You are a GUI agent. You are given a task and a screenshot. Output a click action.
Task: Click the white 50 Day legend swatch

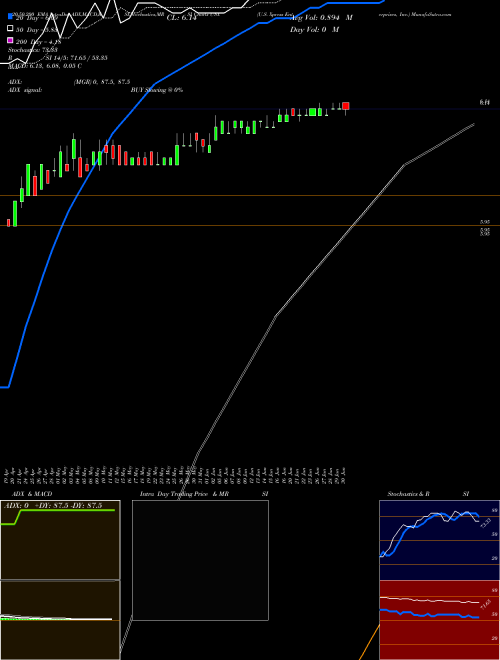(11, 28)
